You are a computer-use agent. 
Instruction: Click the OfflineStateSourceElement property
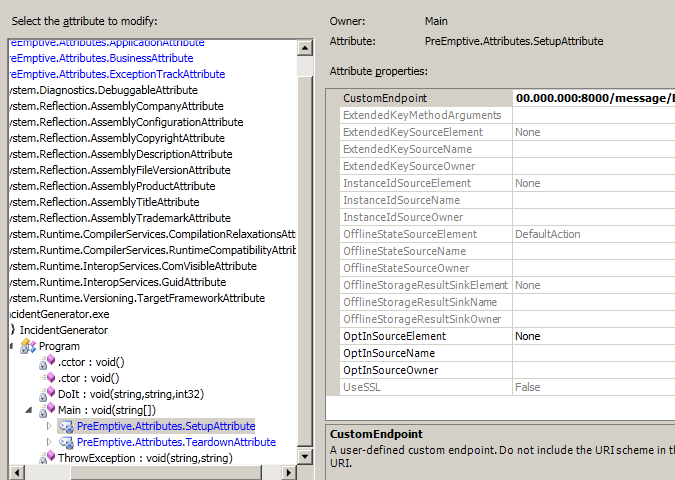click(410, 234)
